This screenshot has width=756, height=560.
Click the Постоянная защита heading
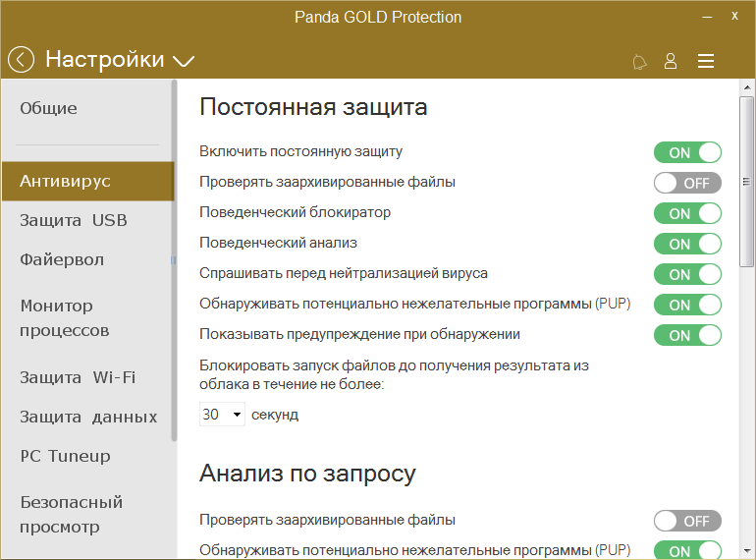click(313, 107)
